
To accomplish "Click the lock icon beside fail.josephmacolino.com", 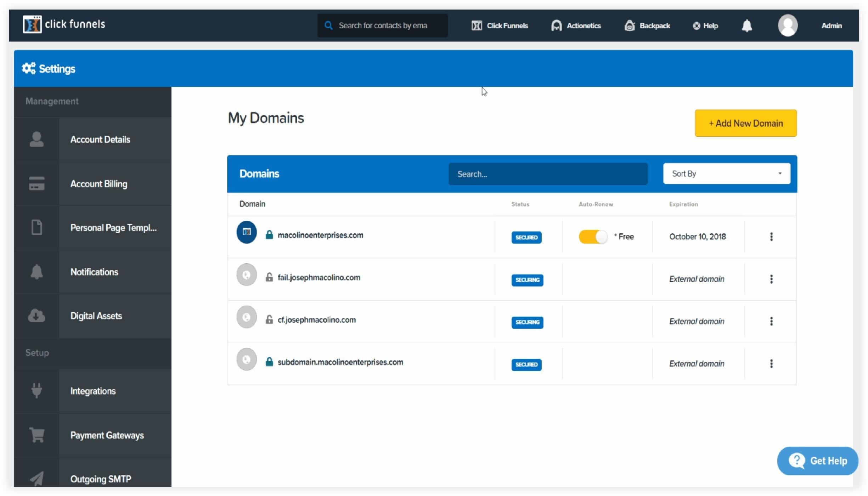I will pyautogui.click(x=269, y=277).
